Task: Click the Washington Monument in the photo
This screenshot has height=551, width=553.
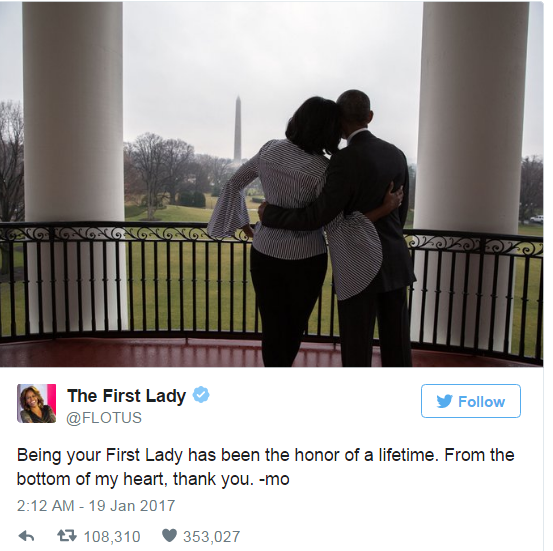Action: click(x=238, y=128)
